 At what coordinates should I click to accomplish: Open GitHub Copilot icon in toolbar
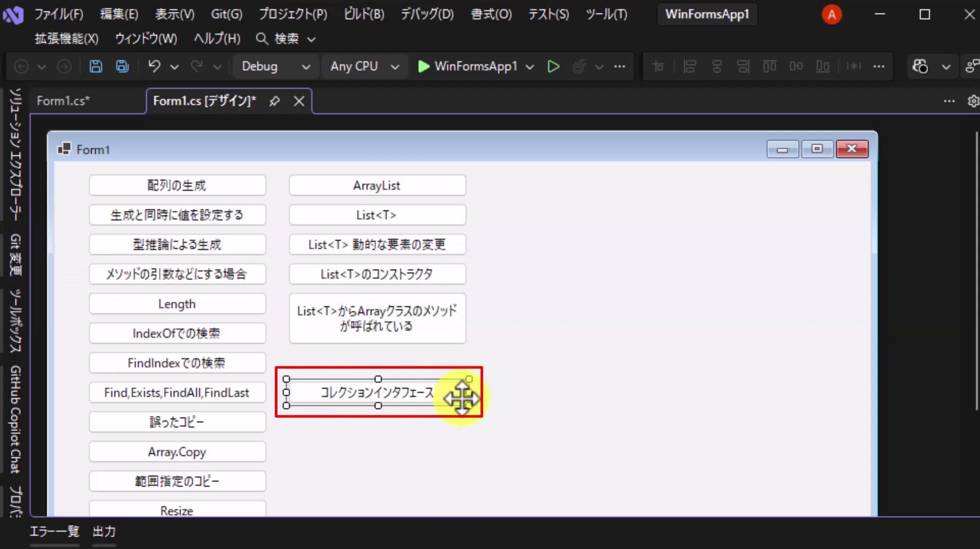point(920,66)
